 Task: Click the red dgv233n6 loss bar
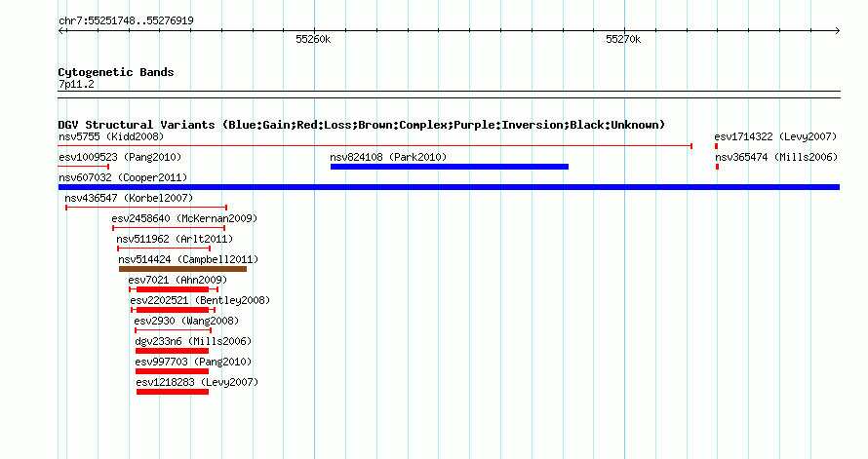(173, 351)
